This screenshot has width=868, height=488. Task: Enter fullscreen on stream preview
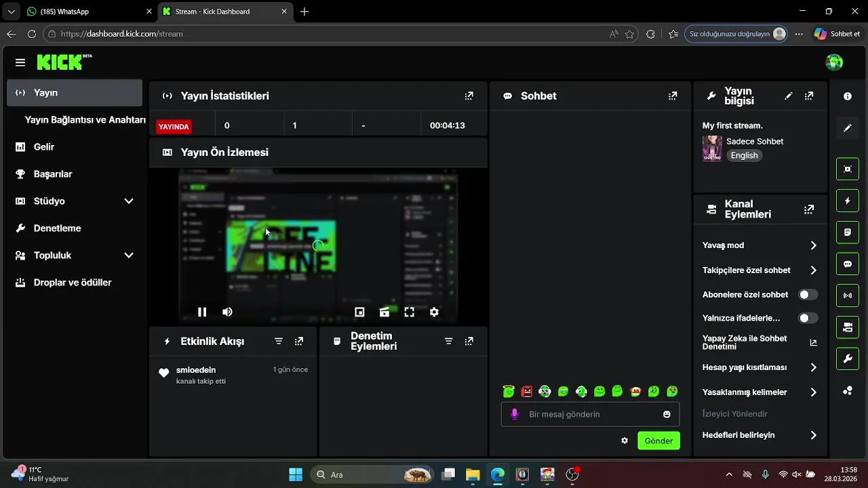(x=409, y=312)
